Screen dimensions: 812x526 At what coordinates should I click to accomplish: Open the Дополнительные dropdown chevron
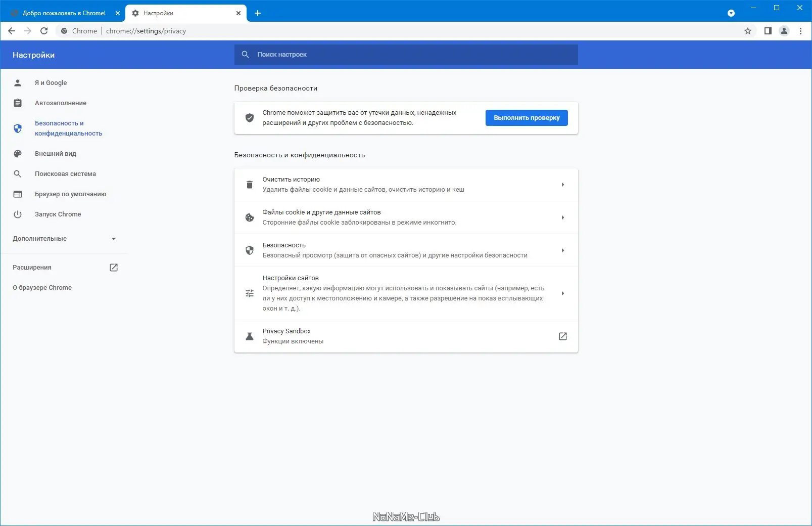point(113,238)
